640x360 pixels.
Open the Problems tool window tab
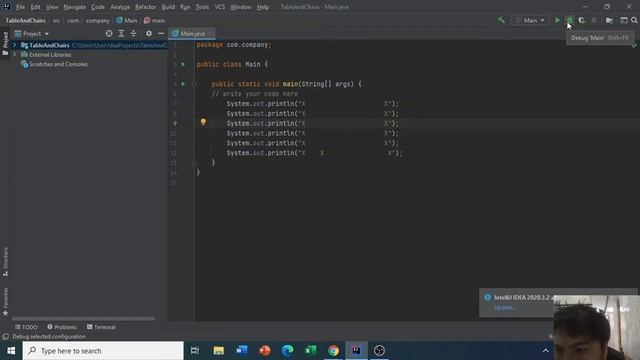62,327
